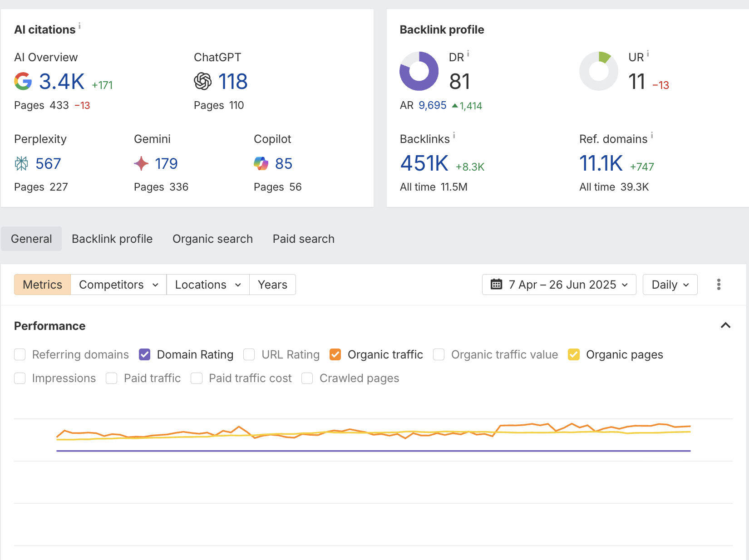749x560 pixels.
Task: Select the ChatGPT icon in AI citations
Action: click(202, 81)
